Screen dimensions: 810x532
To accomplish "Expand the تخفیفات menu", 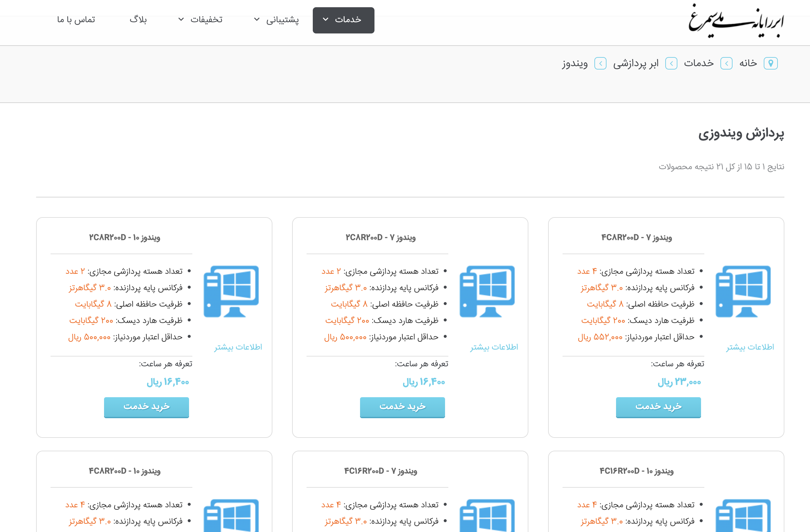I will [201, 20].
